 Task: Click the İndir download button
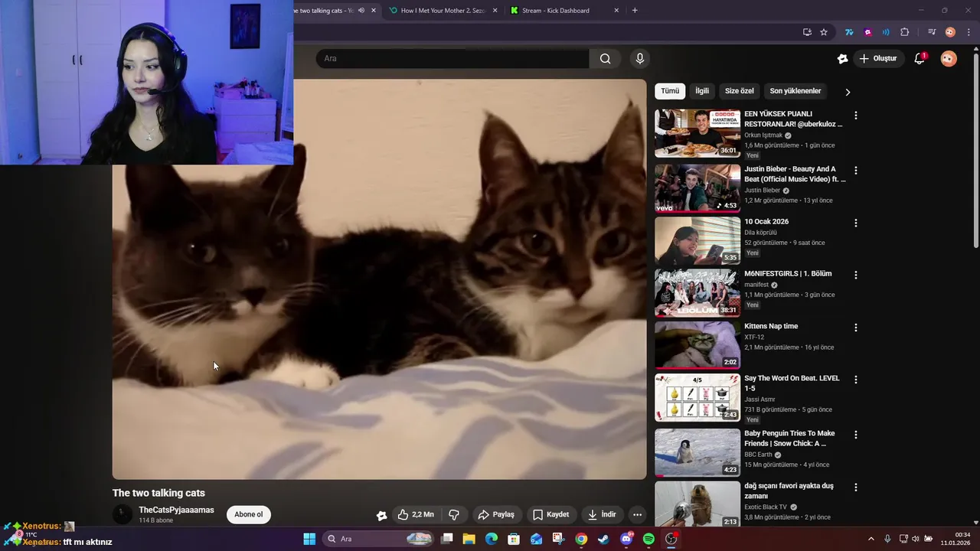click(602, 514)
